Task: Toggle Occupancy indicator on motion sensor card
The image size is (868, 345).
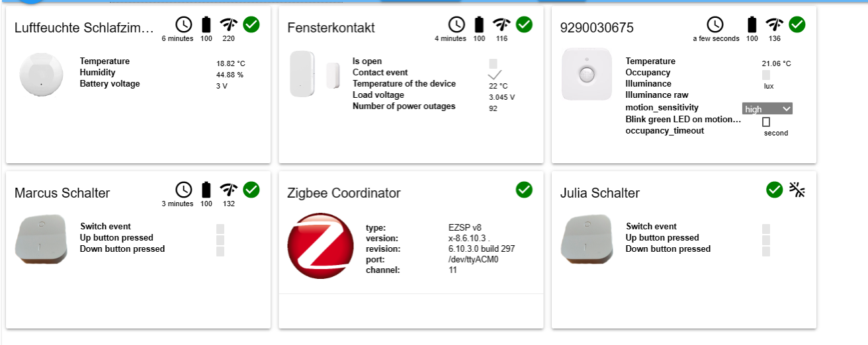Action: 766,75
